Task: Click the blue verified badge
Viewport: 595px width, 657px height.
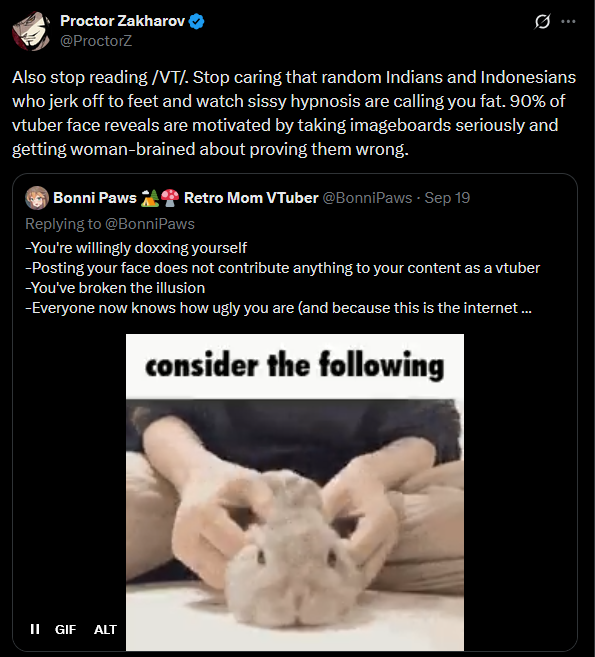Action: pyautogui.click(x=197, y=21)
